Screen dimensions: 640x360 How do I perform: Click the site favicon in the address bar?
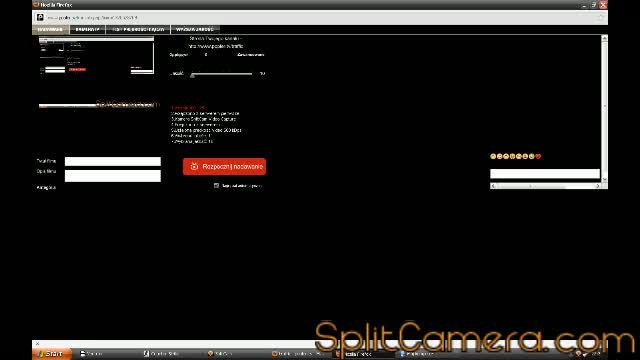tap(40, 18)
